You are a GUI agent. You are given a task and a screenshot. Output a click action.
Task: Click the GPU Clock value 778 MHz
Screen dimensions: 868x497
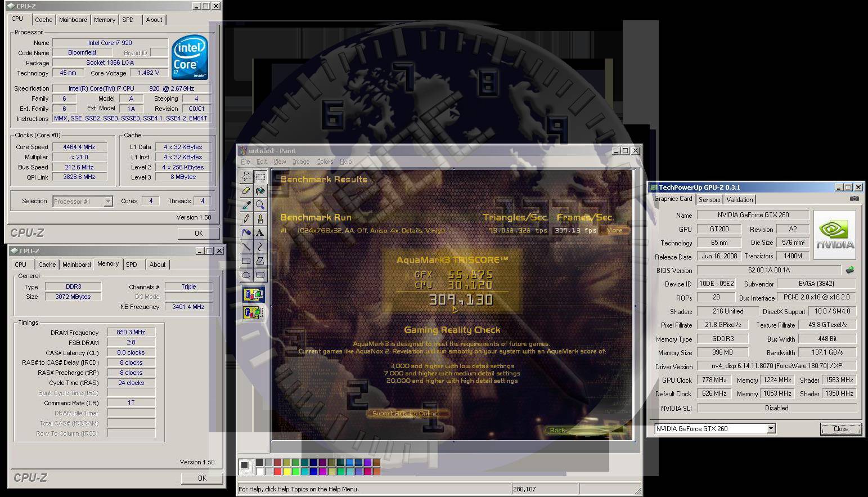(714, 380)
